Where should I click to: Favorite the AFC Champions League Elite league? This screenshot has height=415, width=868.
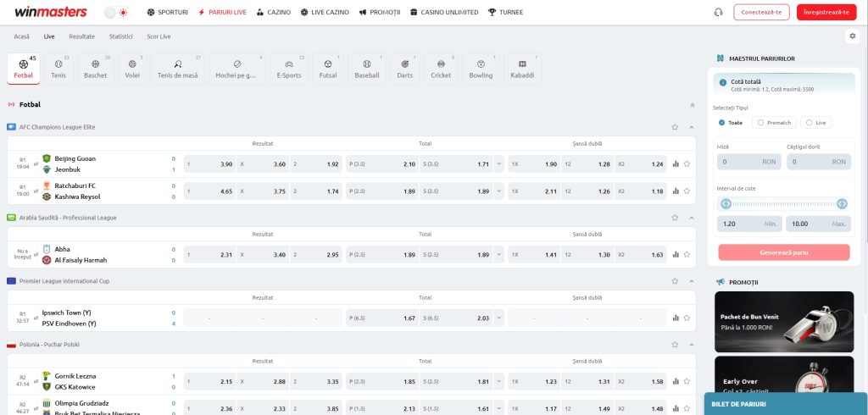(675, 127)
